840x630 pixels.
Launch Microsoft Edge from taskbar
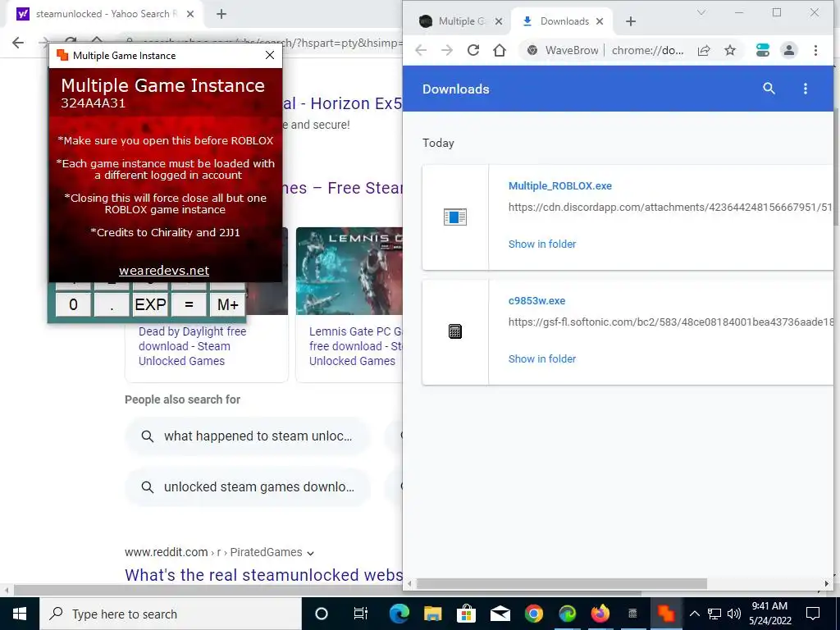[399, 614]
